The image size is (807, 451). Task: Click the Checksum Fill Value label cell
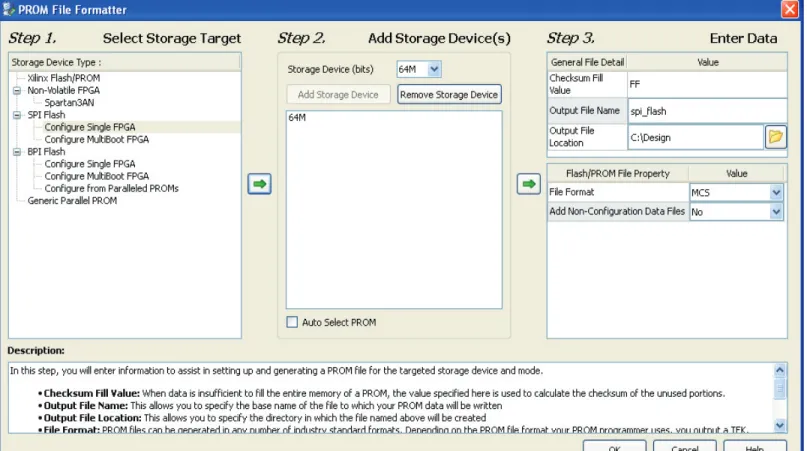click(587, 84)
